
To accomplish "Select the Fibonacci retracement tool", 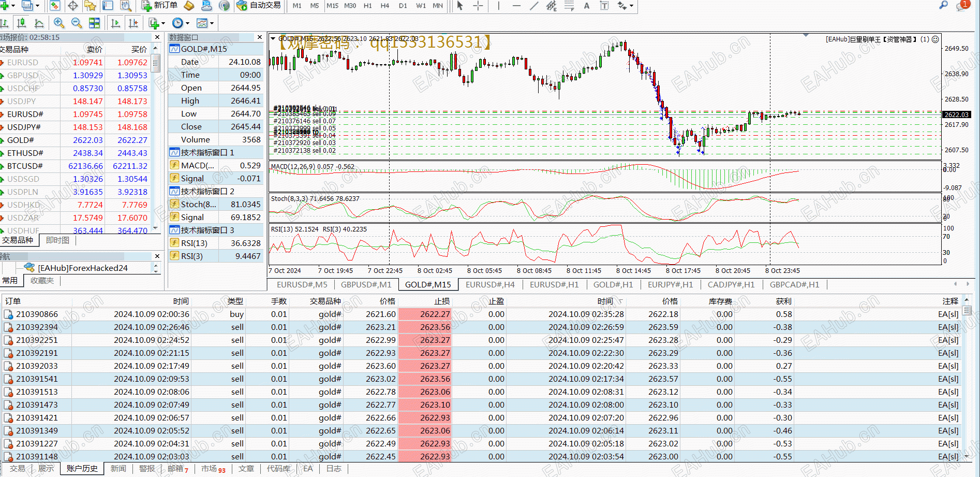I will 569,6.
